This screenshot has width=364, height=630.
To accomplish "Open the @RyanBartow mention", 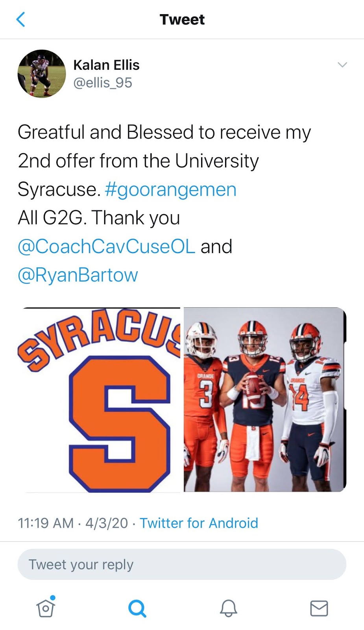I will click(x=77, y=275).
